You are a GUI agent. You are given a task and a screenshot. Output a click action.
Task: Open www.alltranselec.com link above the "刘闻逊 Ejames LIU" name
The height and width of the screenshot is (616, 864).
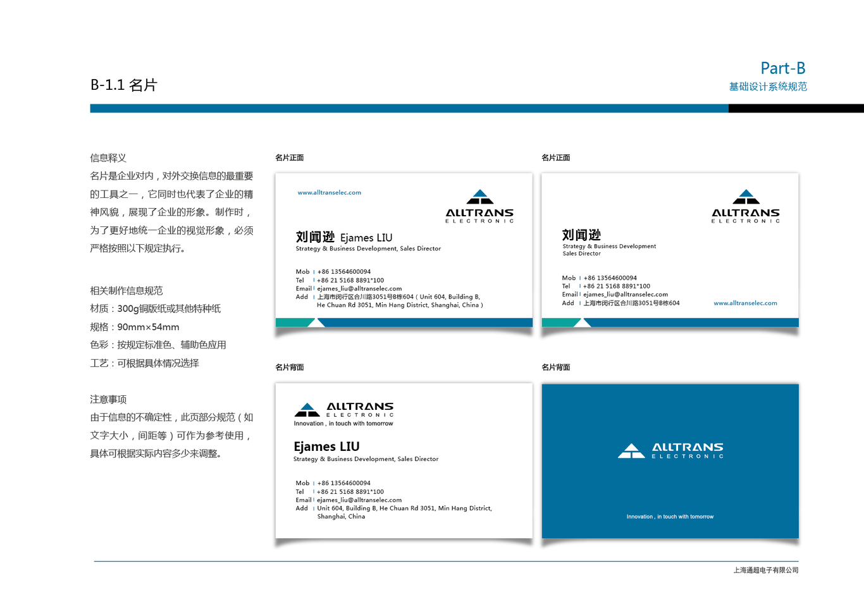[x=329, y=192]
